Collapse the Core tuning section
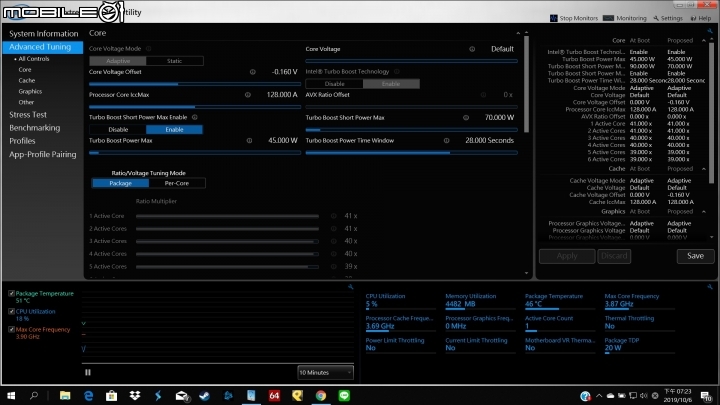 pos(518,33)
